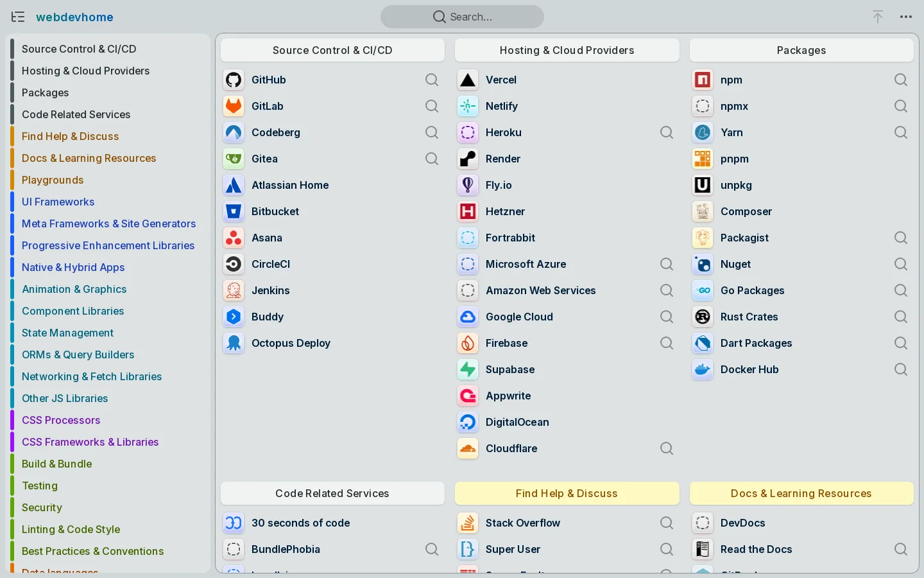Open the 30 seconds of code link
Viewport: 924px width, 578px height.
point(301,523)
